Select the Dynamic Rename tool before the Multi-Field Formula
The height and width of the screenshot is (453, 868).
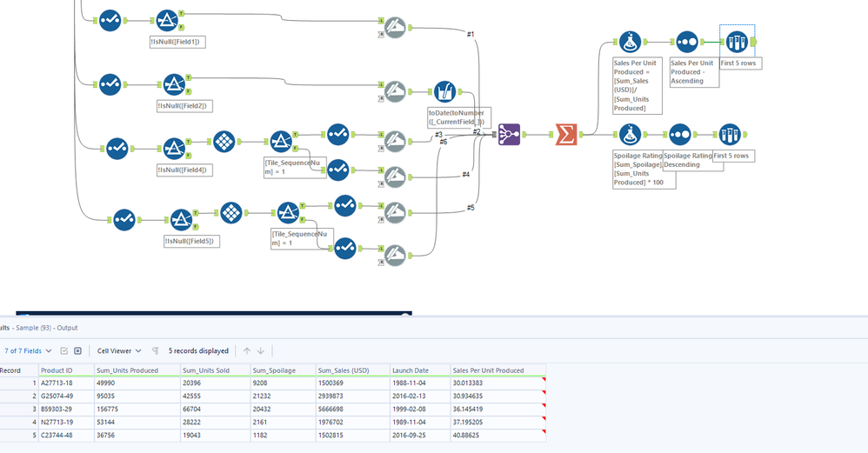[x=395, y=92]
